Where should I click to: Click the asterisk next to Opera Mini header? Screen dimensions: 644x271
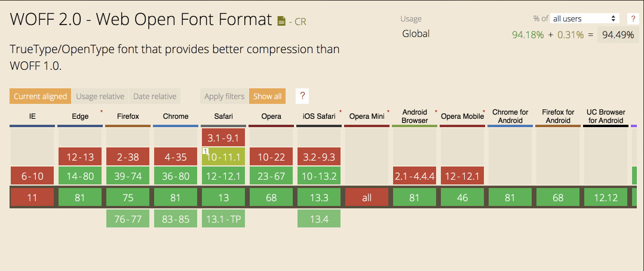388,112
